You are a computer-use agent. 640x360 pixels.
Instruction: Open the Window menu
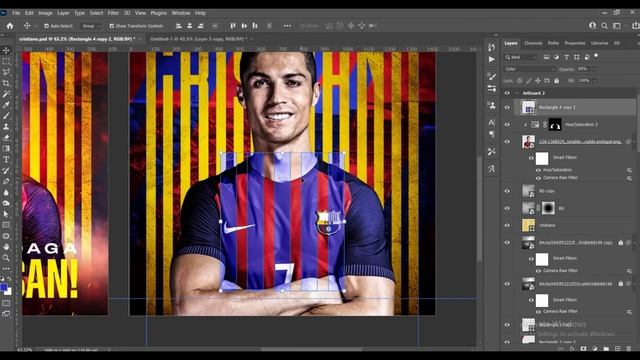tap(181, 13)
